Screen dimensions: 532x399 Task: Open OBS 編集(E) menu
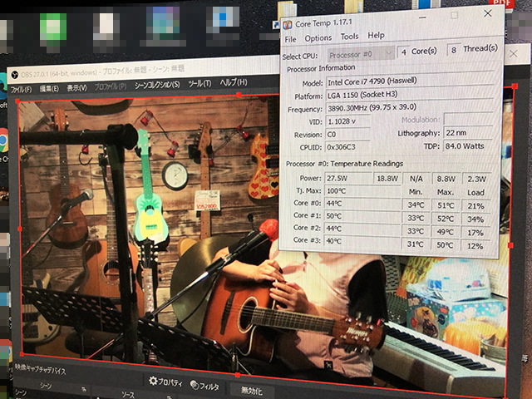click(x=49, y=89)
